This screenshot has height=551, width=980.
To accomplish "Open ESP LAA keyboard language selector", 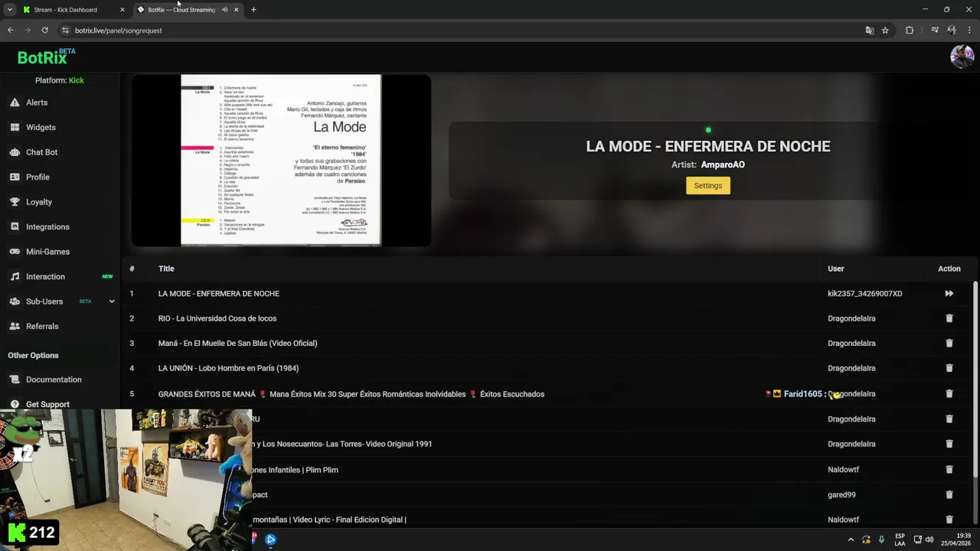I will (x=900, y=540).
